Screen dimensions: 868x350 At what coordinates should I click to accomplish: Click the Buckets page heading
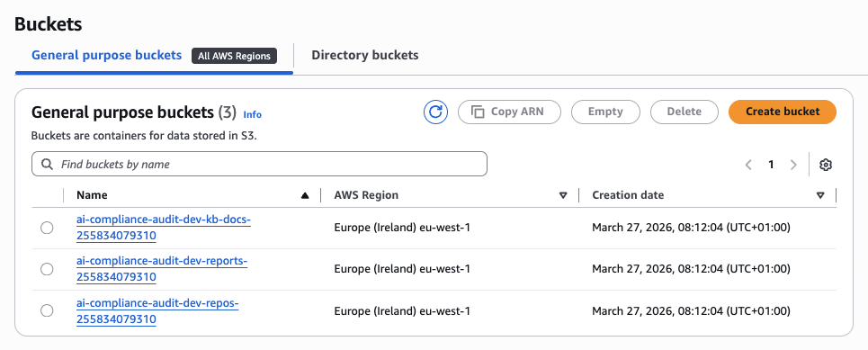(49, 24)
